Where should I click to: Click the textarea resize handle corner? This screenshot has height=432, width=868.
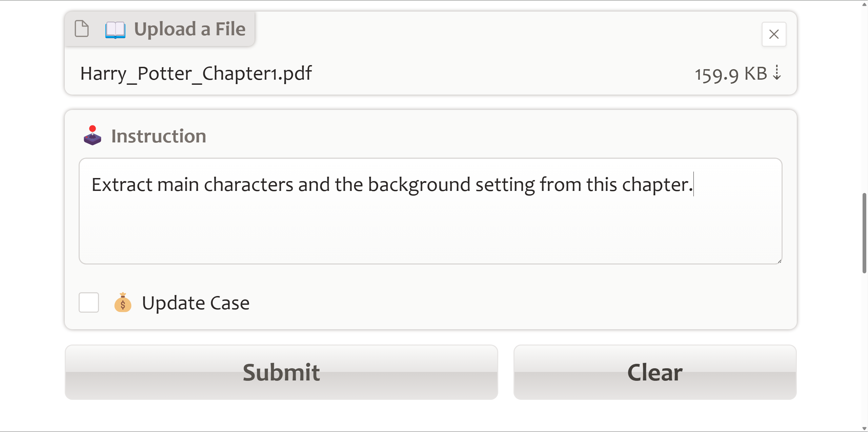(780, 261)
